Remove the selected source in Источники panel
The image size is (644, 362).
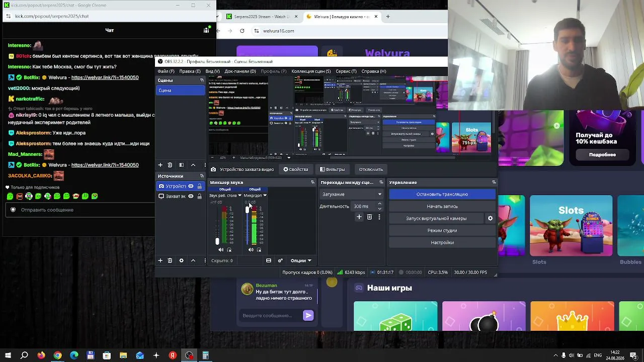[170, 260]
